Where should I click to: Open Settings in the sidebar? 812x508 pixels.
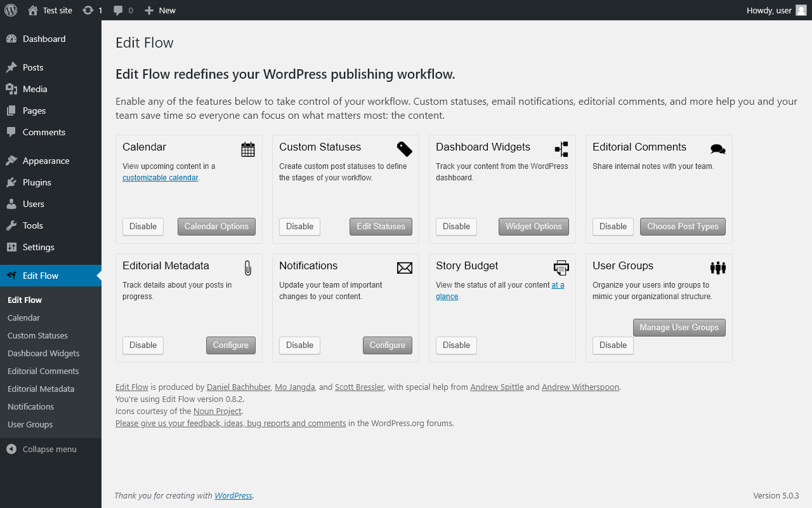(x=51, y=247)
